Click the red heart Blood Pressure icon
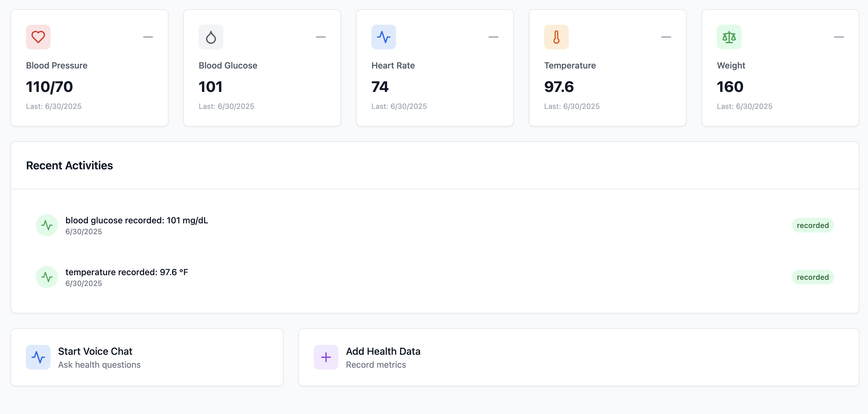Screen dimensions: 868x414 [38, 37]
